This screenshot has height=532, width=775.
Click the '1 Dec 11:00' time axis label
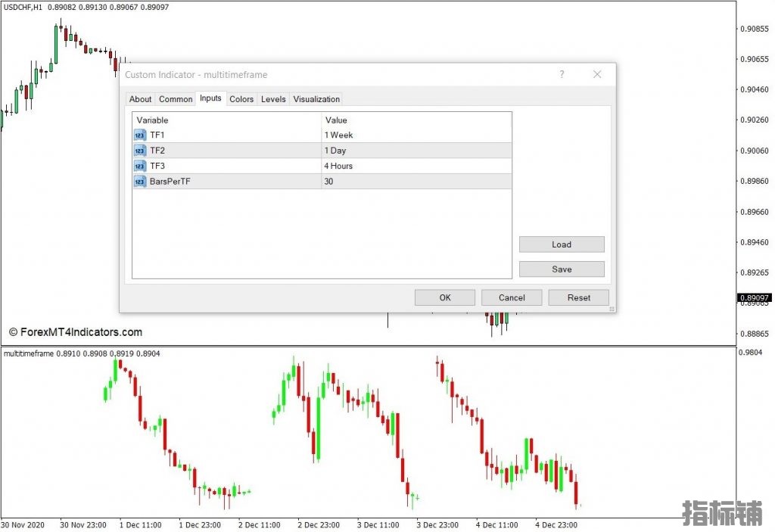[140, 524]
